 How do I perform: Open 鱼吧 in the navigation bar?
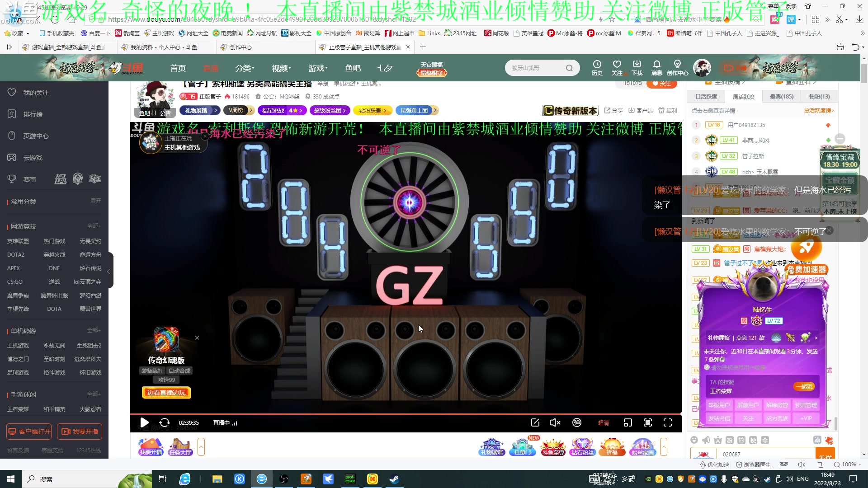[353, 68]
